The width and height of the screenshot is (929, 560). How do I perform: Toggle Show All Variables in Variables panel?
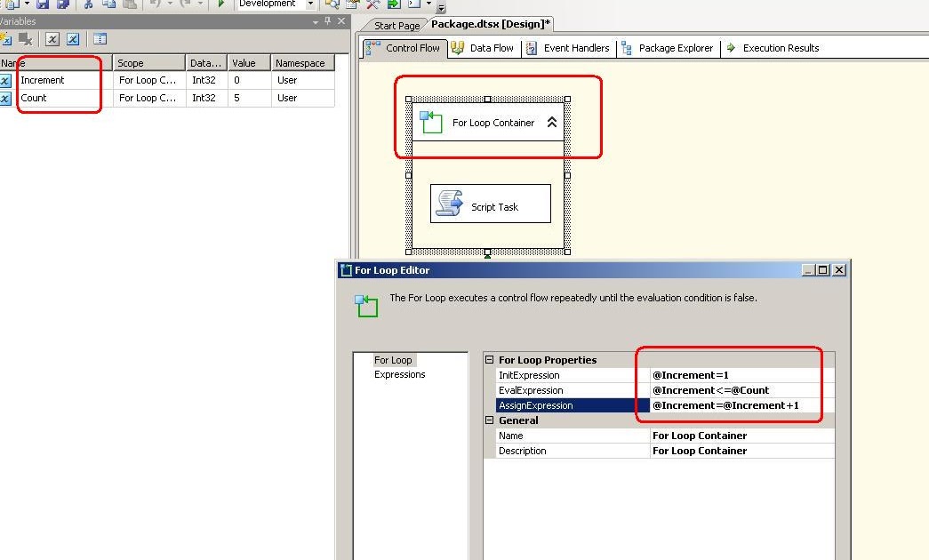[x=73, y=38]
